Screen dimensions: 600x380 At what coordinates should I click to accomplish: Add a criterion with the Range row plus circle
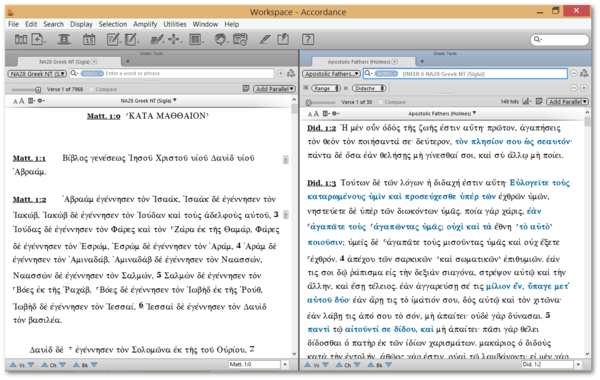(x=584, y=88)
